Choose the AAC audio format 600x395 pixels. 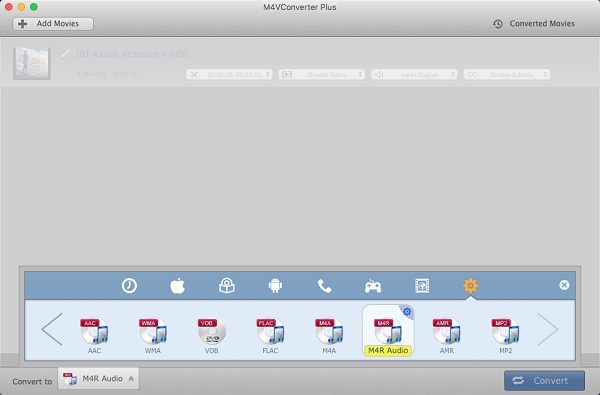[94, 335]
